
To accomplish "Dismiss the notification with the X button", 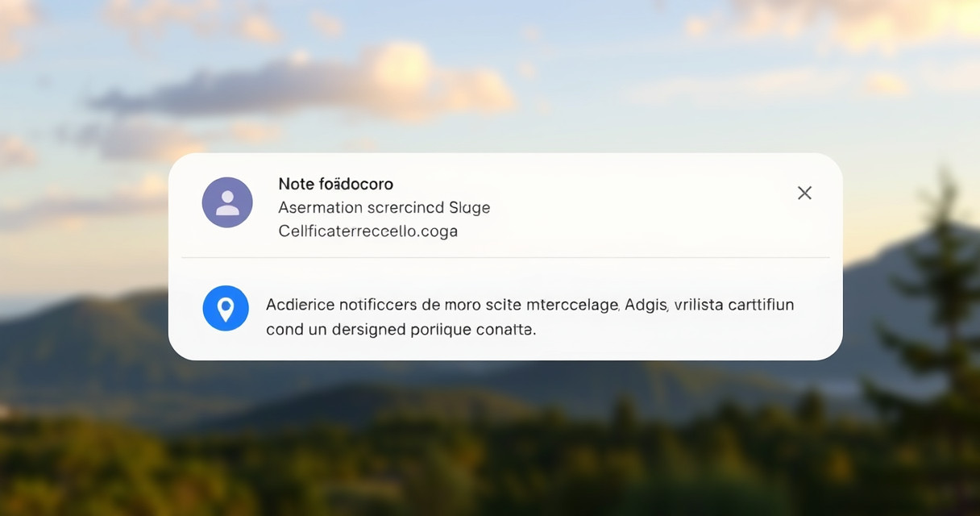I will pyautogui.click(x=804, y=193).
